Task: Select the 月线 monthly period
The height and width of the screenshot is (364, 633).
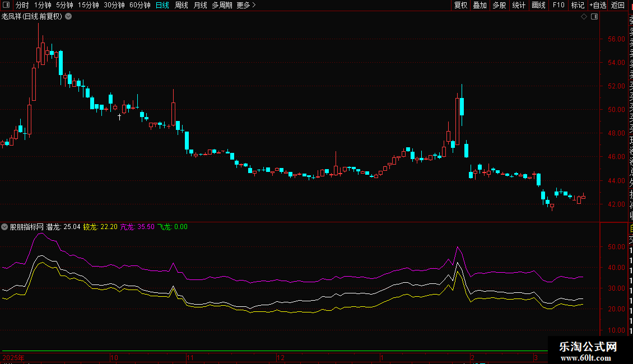Action: (x=200, y=5)
